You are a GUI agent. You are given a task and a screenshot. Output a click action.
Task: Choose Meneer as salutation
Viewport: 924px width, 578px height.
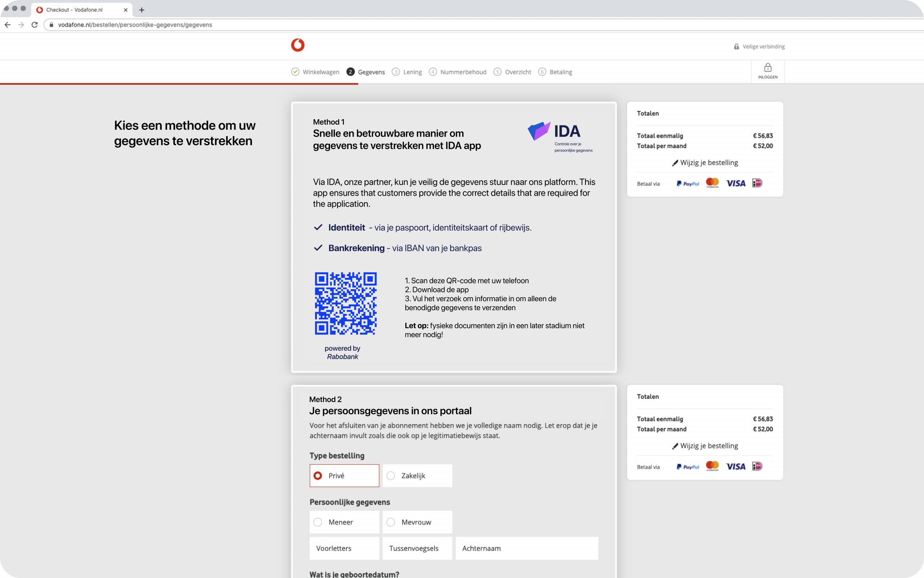pos(344,522)
